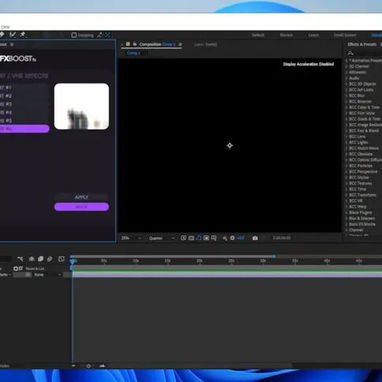
Task: Expand the BCC Art Looks category
Action: [x=346, y=90]
